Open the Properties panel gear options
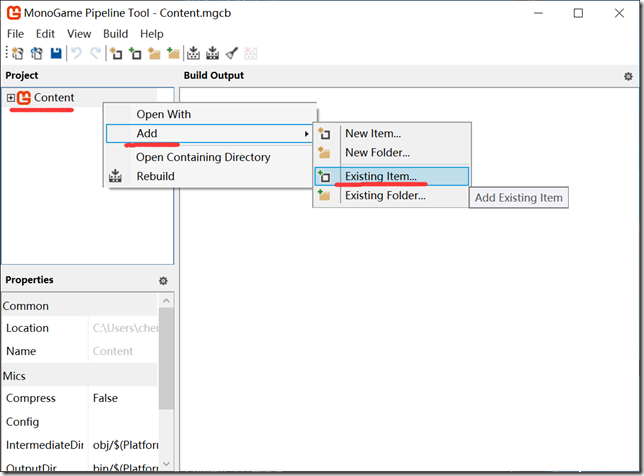This screenshot has width=644, height=476. tap(163, 281)
